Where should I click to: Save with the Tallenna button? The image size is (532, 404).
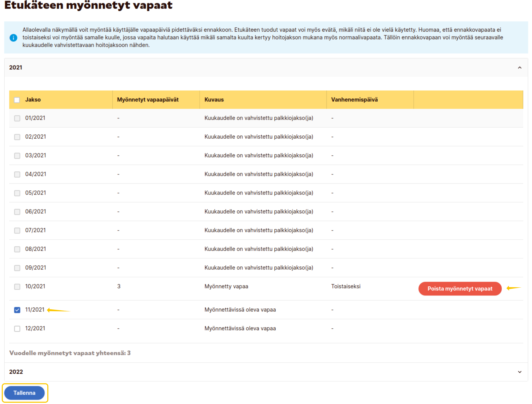point(25,393)
